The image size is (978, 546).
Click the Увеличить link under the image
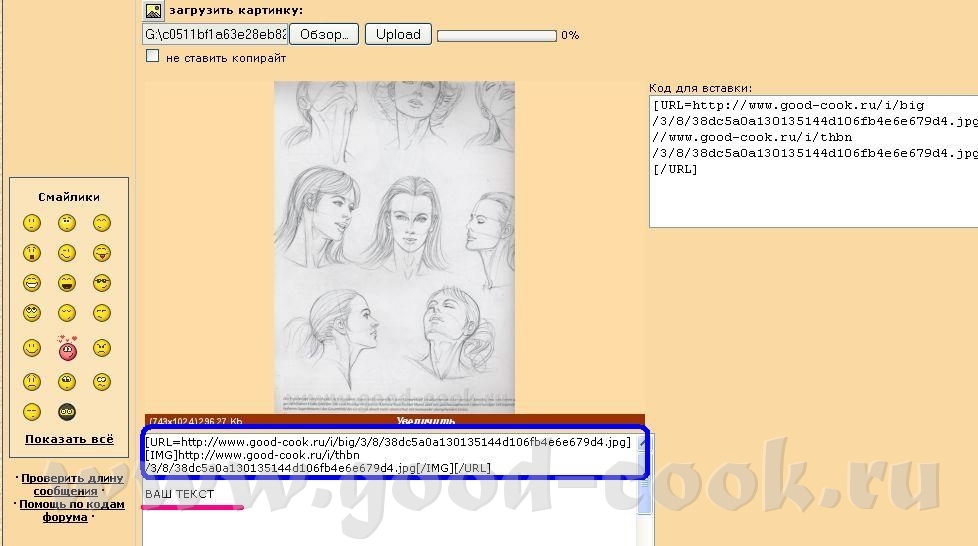click(x=426, y=421)
